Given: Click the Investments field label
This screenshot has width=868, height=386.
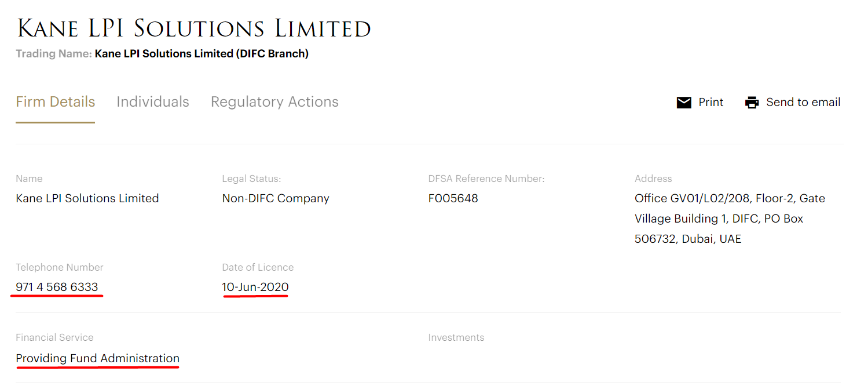Looking at the screenshot, I should [456, 337].
